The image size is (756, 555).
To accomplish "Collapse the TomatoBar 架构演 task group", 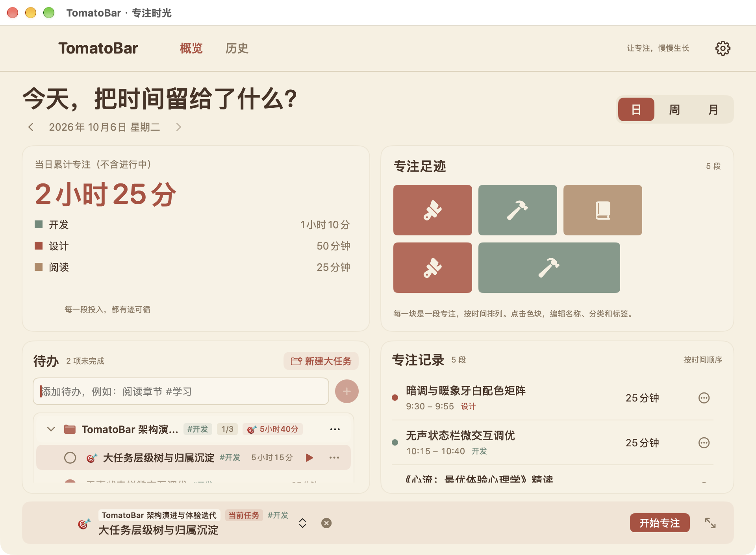I will coord(51,429).
